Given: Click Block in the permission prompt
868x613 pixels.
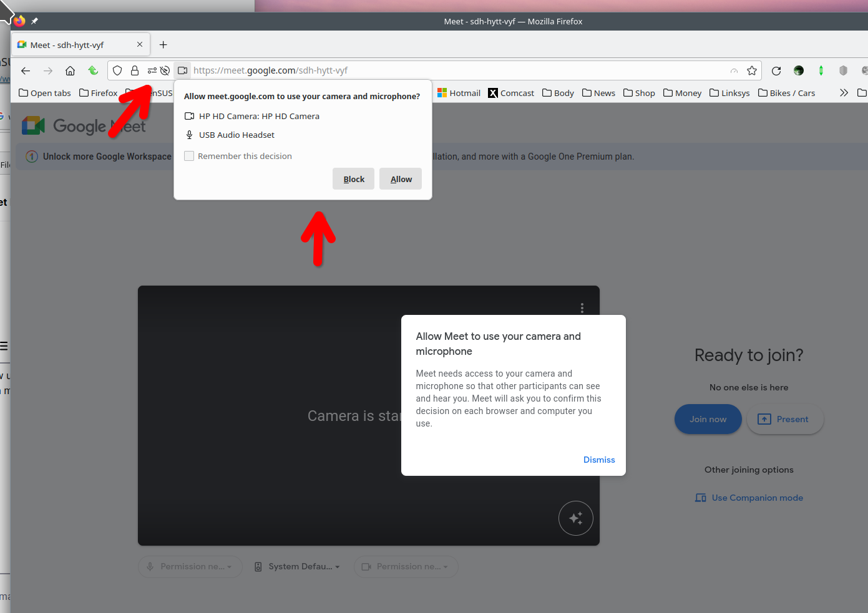Looking at the screenshot, I should (354, 179).
